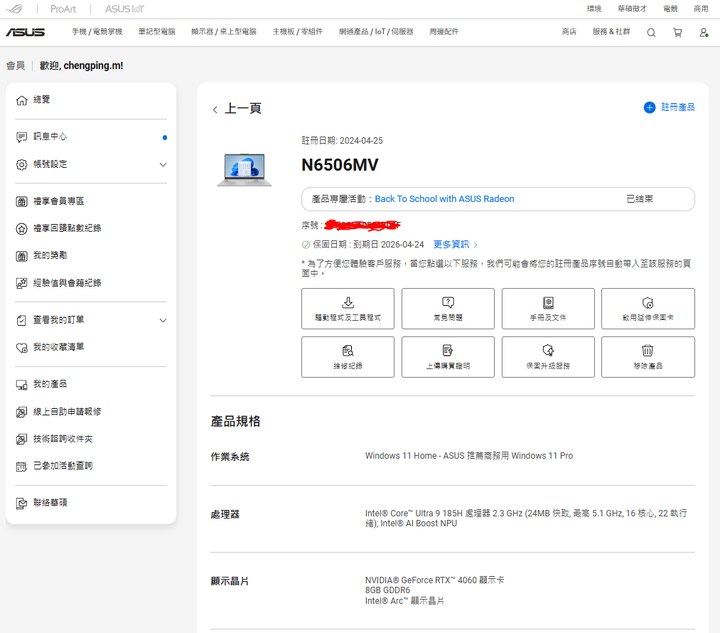Open the 筆記型電腦 menu
Screen dimensions: 720x633
[157, 32]
